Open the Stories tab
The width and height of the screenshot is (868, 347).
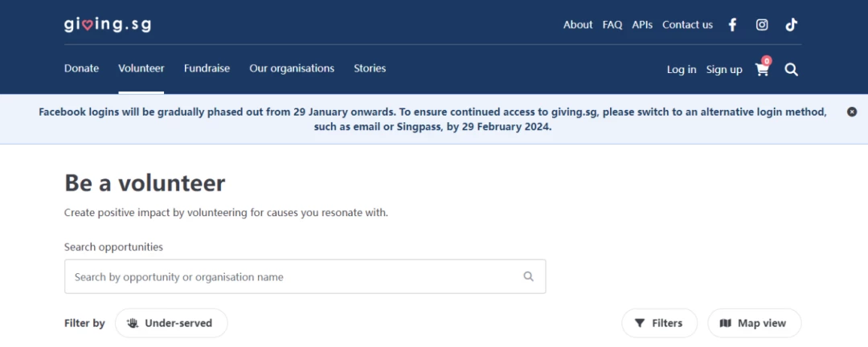coord(370,68)
